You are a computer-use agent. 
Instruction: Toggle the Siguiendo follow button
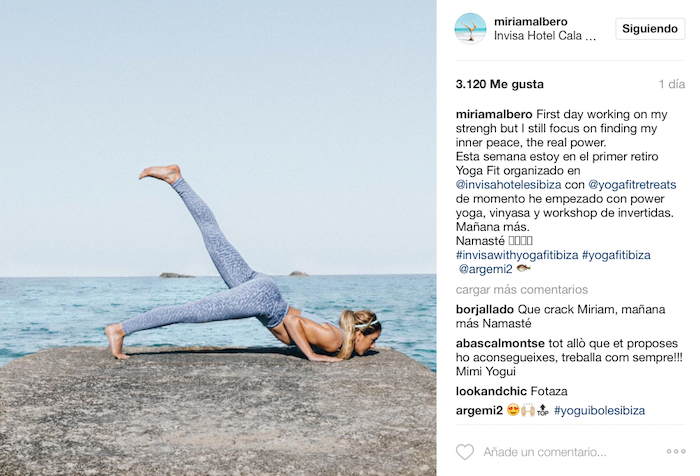pyautogui.click(x=650, y=29)
